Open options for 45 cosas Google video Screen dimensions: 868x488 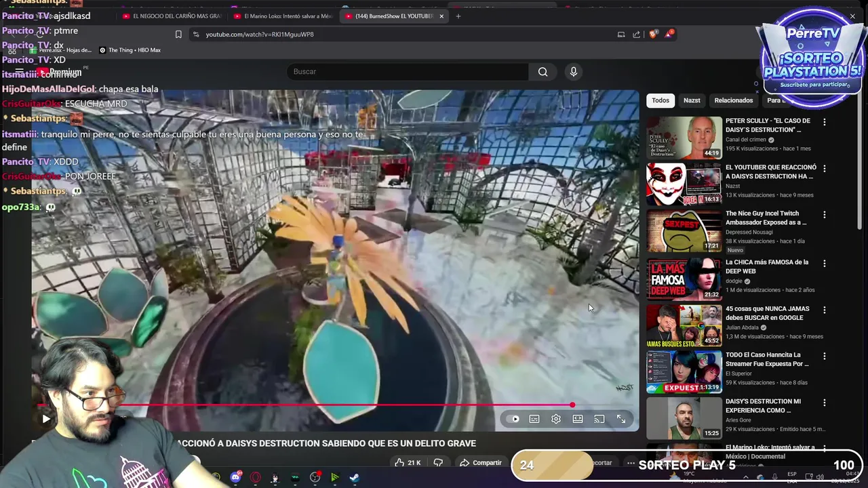click(x=825, y=310)
